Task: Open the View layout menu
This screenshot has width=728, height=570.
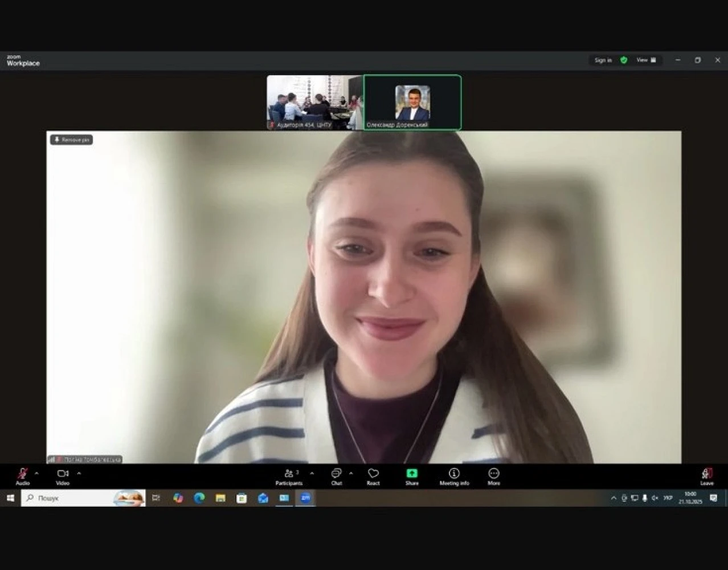Action: click(x=646, y=60)
